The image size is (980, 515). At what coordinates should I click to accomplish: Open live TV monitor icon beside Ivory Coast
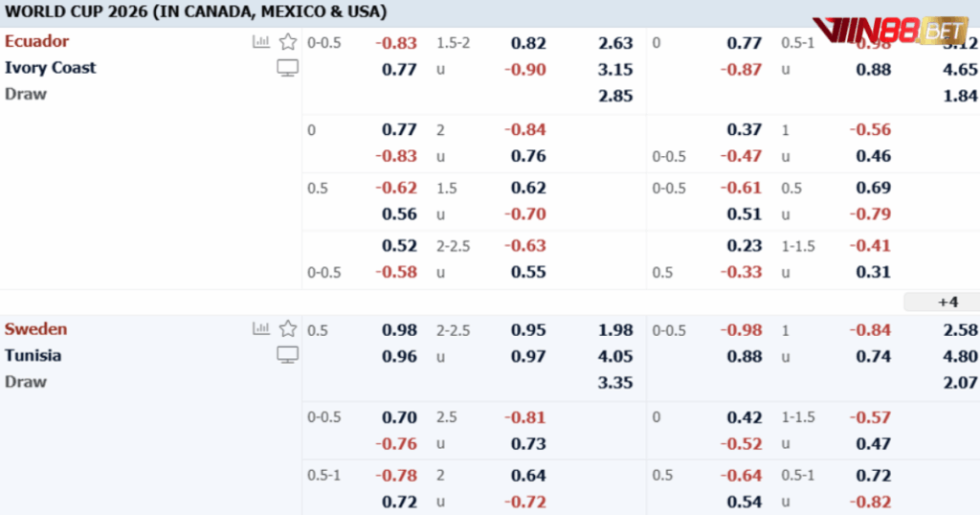pyautogui.click(x=287, y=68)
